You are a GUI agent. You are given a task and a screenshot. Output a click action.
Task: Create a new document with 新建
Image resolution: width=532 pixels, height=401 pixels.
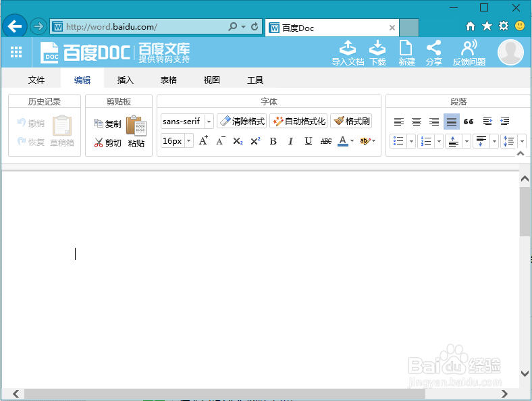406,53
